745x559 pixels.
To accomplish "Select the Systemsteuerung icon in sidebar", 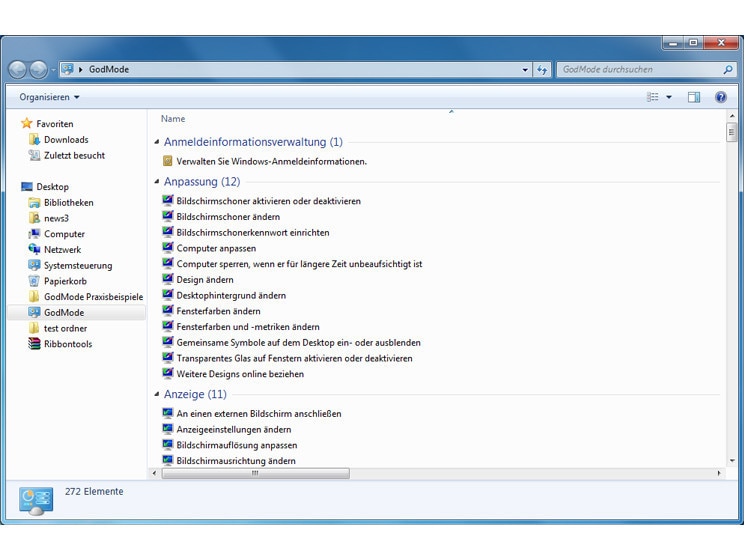I will point(35,265).
